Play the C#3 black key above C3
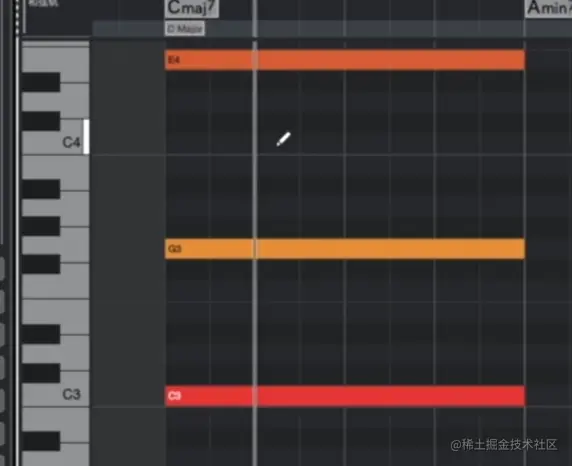 pos(41,373)
